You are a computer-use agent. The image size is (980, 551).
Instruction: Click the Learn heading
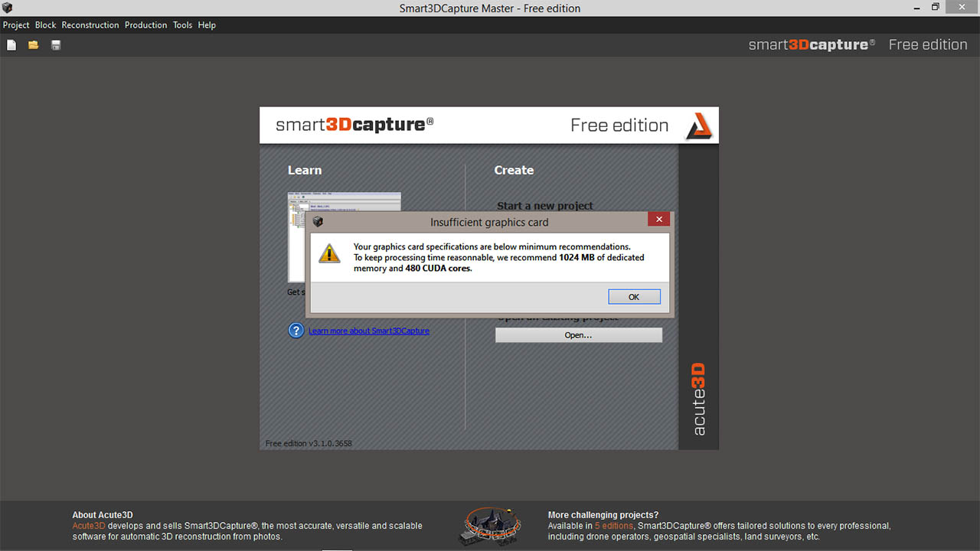coord(305,170)
